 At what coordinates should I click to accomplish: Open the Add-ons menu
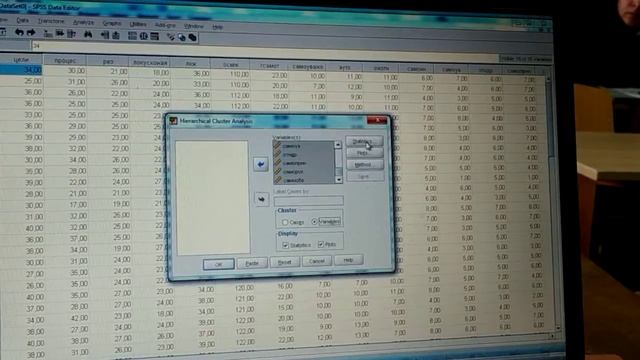165,25
